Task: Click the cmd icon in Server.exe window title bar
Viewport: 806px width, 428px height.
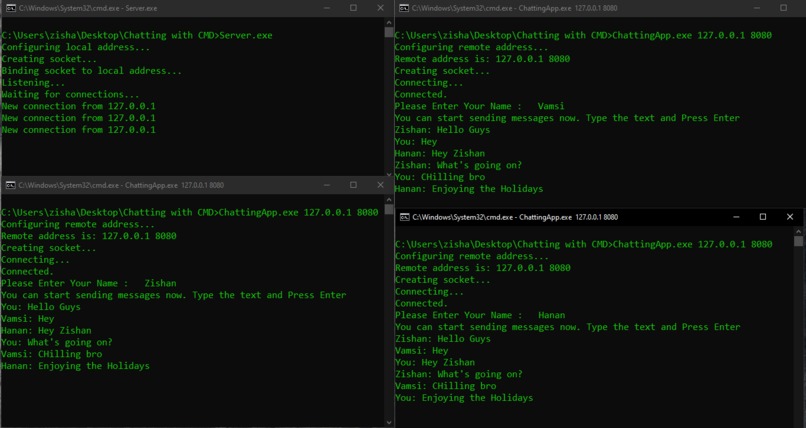Action: click(10, 8)
